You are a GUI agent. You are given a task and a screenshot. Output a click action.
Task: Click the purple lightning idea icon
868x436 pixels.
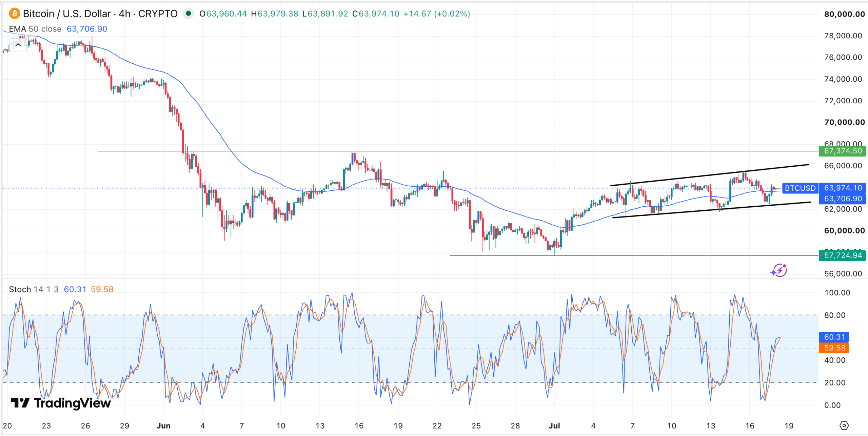(x=779, y=270)
